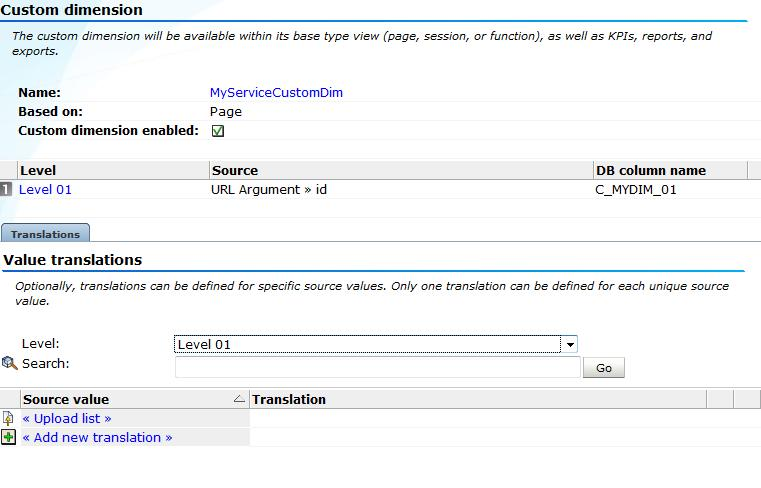This screenshot has width=761, height=488.
Task: Click the Upload list link
Action: [x=67, y=419]
